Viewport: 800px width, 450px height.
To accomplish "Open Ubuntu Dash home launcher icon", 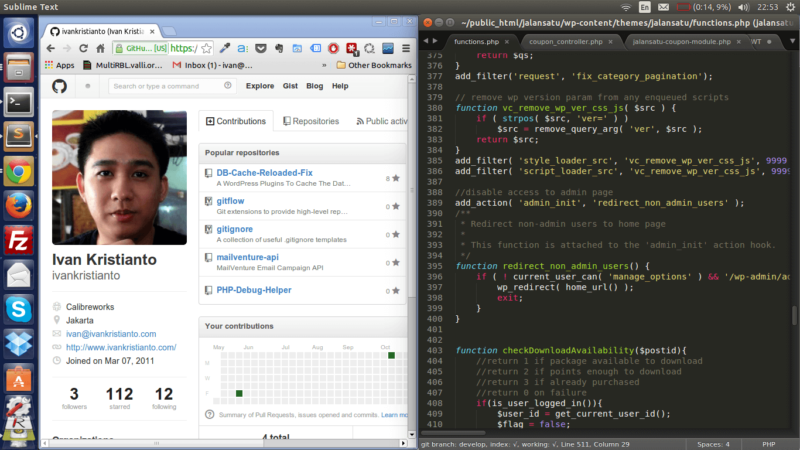I will [19, 33].
